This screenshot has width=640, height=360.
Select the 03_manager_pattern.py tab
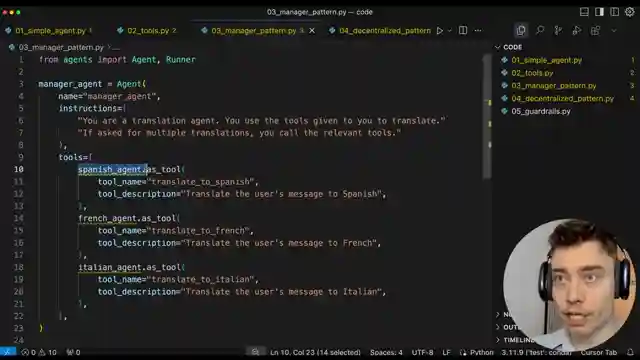(x=253, y=31)
